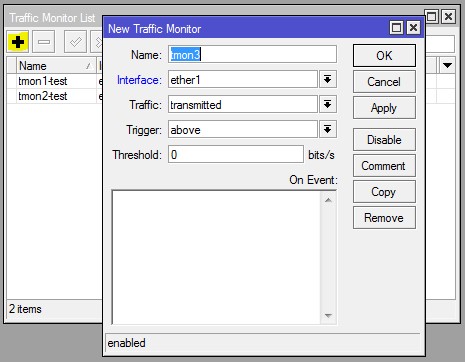Copy the traffic monitor entry
This screenshot has height=362, width=465.
(x=384, y=192)
